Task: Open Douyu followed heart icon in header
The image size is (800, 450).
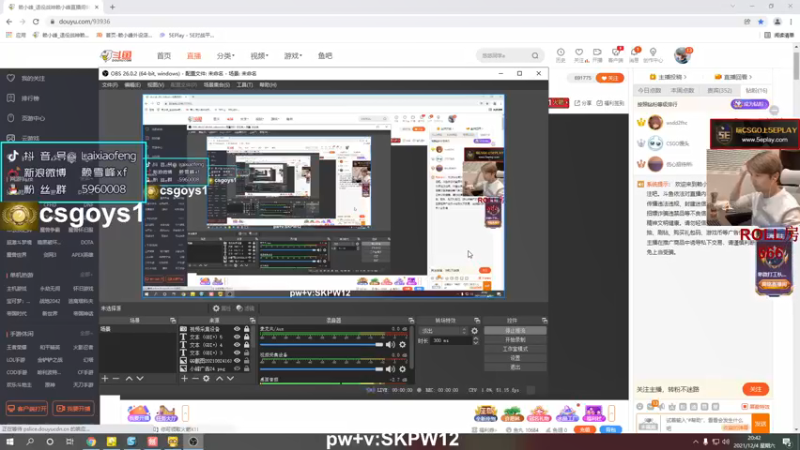Action: (x=579, y=53)
